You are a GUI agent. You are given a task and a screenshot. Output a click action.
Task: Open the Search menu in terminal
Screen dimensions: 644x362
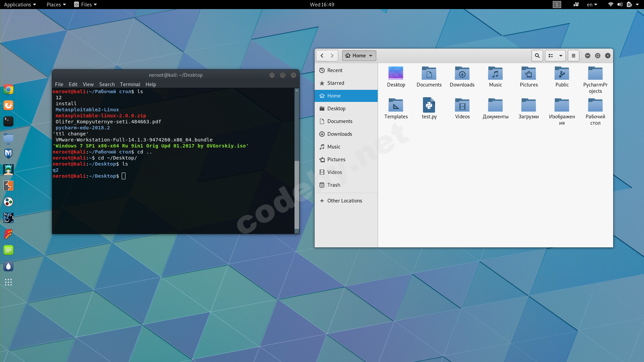click(x=107, y=84)
